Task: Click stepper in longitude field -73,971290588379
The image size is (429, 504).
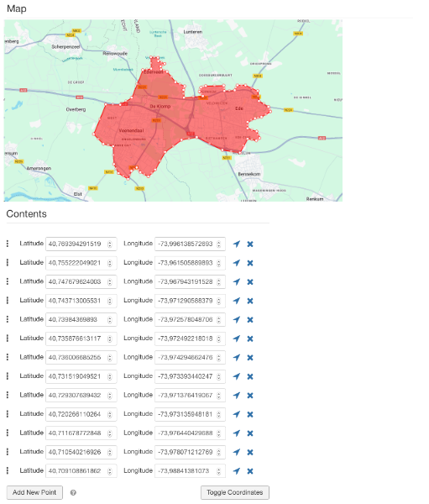Action: coord(219,301)
